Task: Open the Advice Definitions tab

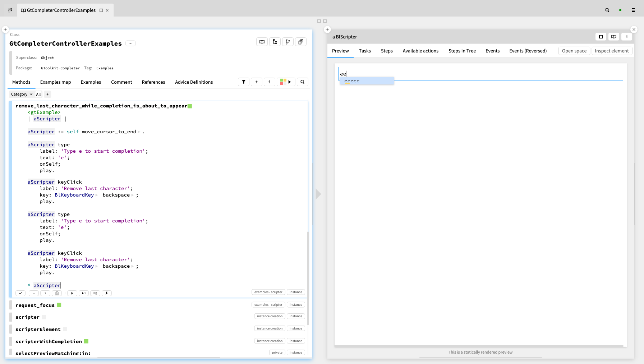Action: 194,82
